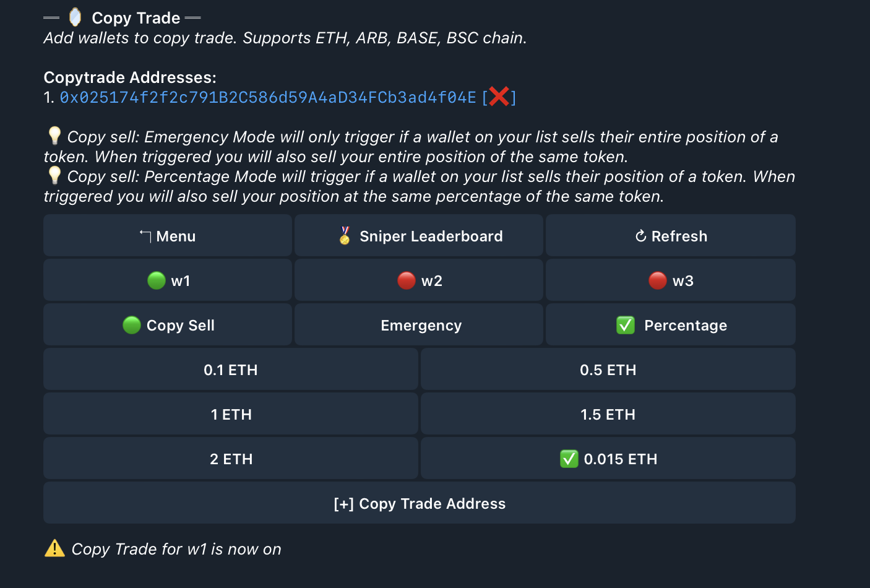The image size is (870, 588).
Task: Pick the 2 ETH amount
Action: 230,459
